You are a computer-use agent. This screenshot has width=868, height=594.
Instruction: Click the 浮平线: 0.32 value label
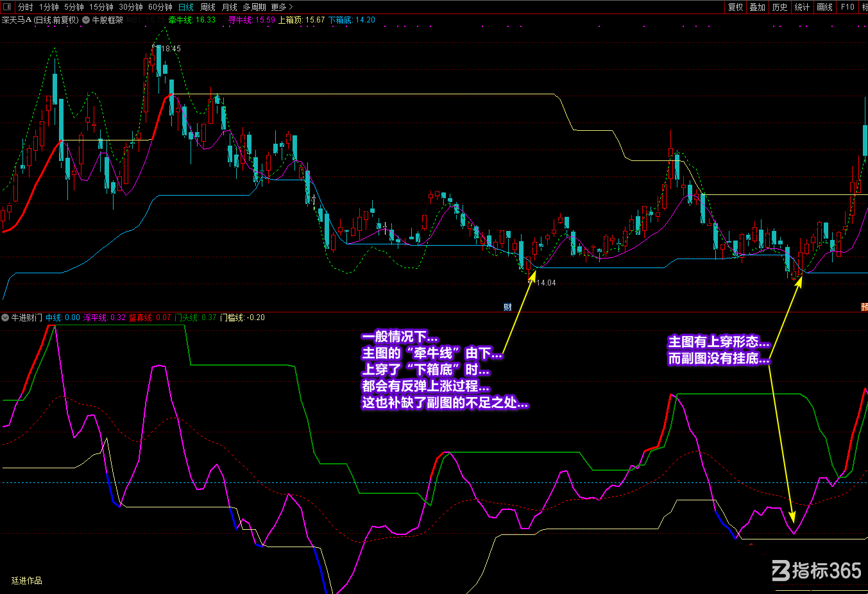click(105, 318)
